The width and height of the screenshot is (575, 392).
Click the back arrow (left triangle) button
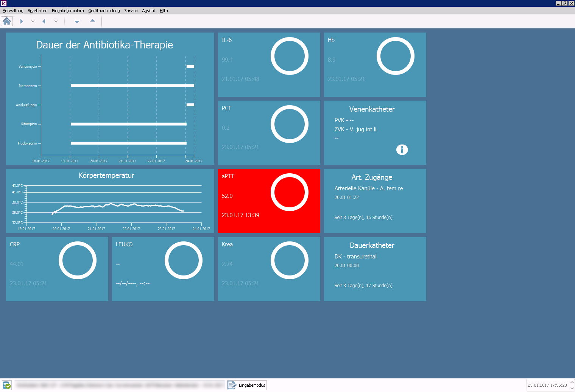pyautogui.click(x=44, y=22)
